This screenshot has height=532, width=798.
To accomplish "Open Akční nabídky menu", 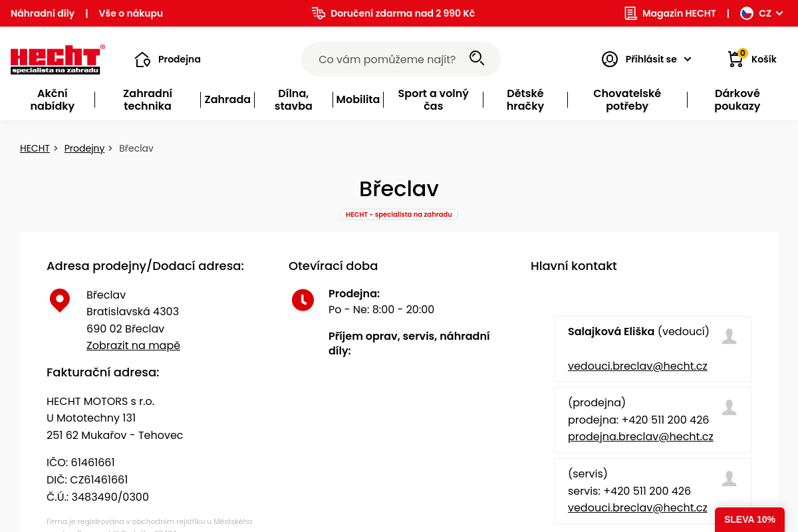I will (53, 100).
